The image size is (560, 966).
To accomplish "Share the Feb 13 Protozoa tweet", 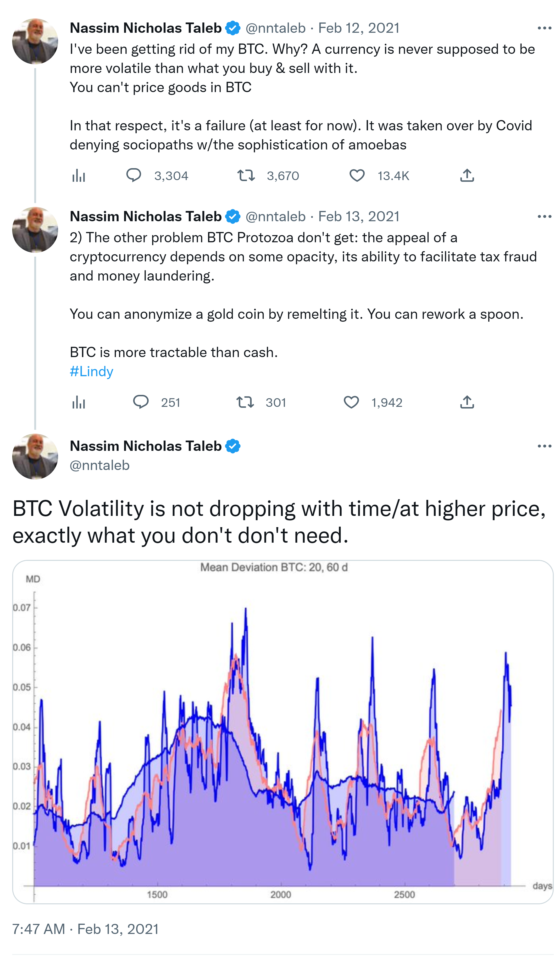I will [467, 403].
